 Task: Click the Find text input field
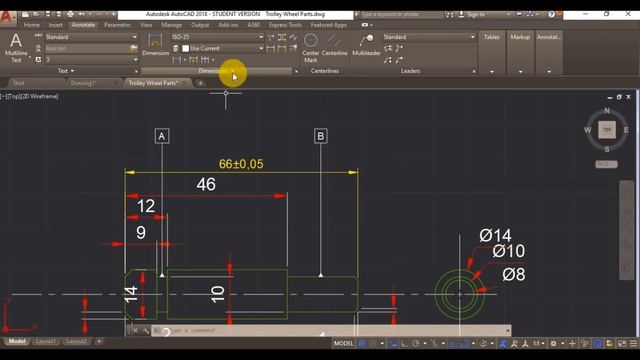87,49
